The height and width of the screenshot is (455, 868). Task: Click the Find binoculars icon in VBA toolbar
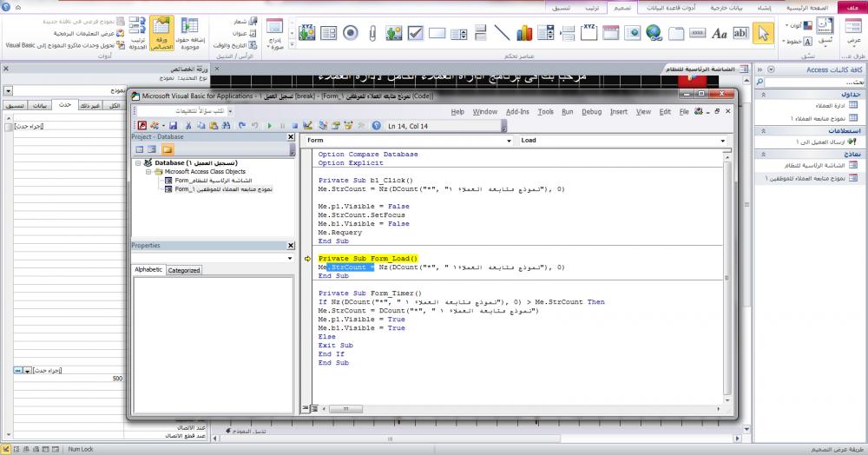click(226, 126)
